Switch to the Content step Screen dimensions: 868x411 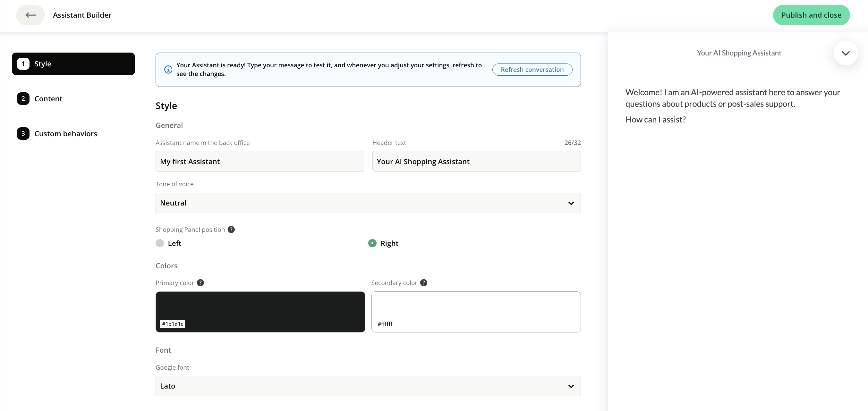(48, 99)
